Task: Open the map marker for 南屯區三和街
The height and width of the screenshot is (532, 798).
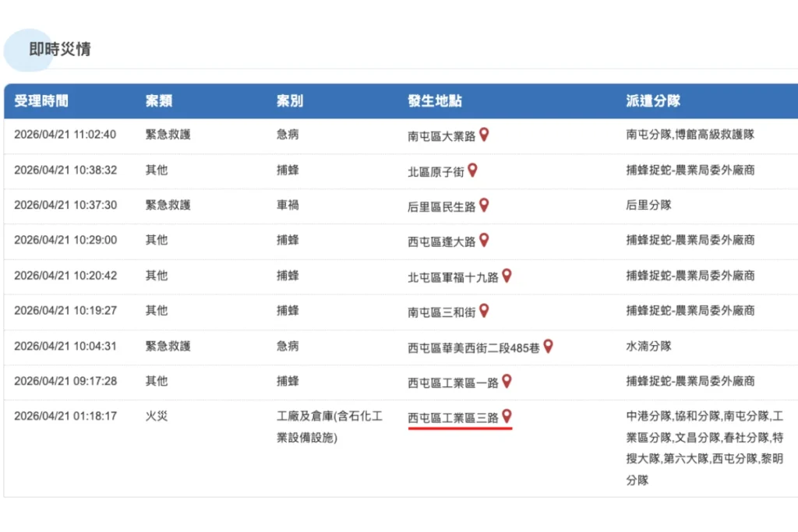Action: [x=484, y=310]
